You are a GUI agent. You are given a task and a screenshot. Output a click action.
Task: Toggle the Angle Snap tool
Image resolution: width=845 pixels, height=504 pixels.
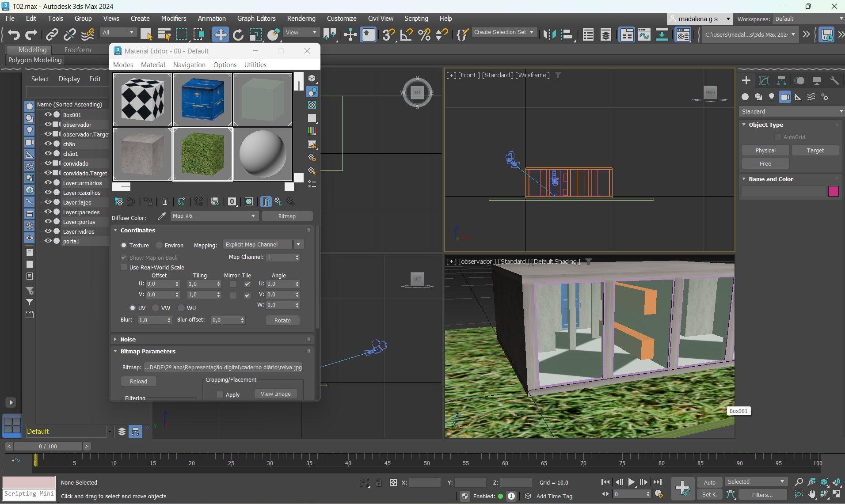[x=406, y=34]
